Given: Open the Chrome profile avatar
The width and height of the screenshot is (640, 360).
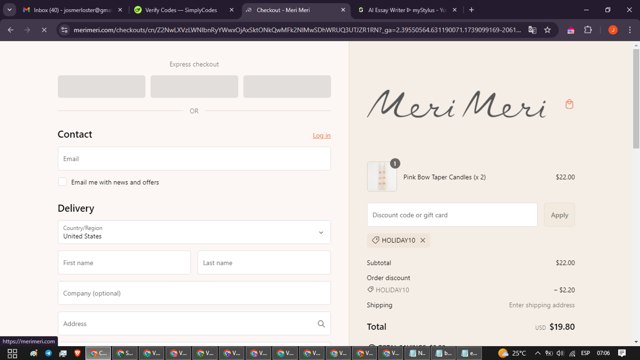Looking at the screenshot, I should coord(613,30).
